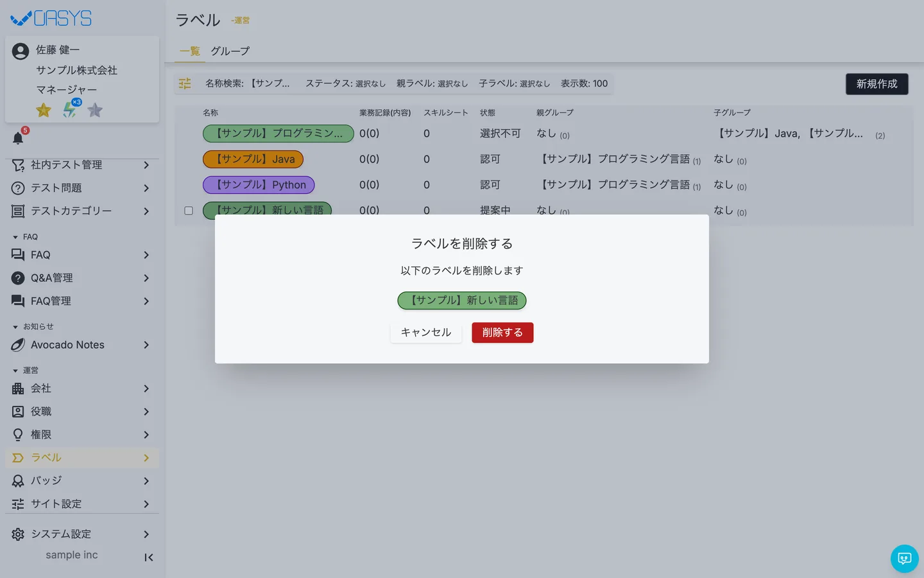Open 会社 in the sidebar

(x=82, y=389)
